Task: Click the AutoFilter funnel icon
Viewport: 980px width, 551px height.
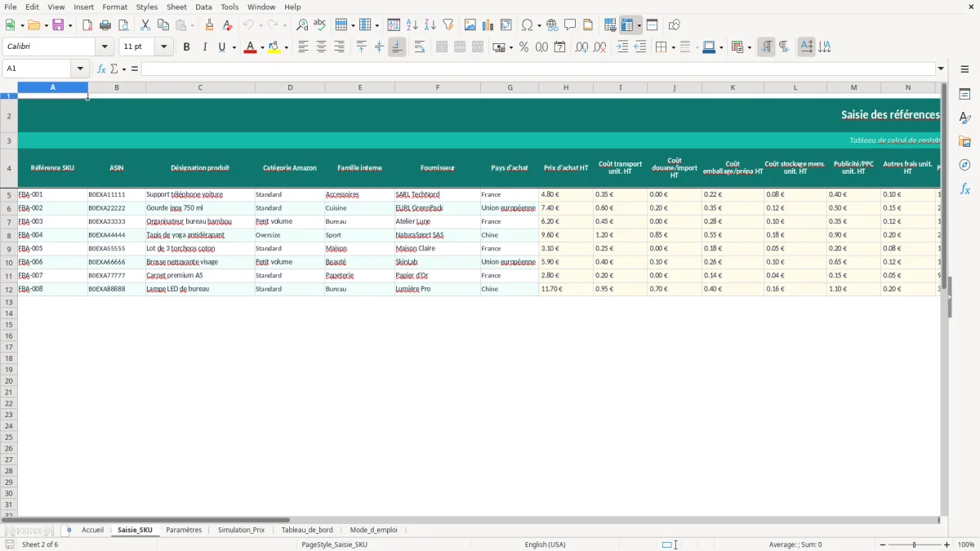Action: coord(448,25)
